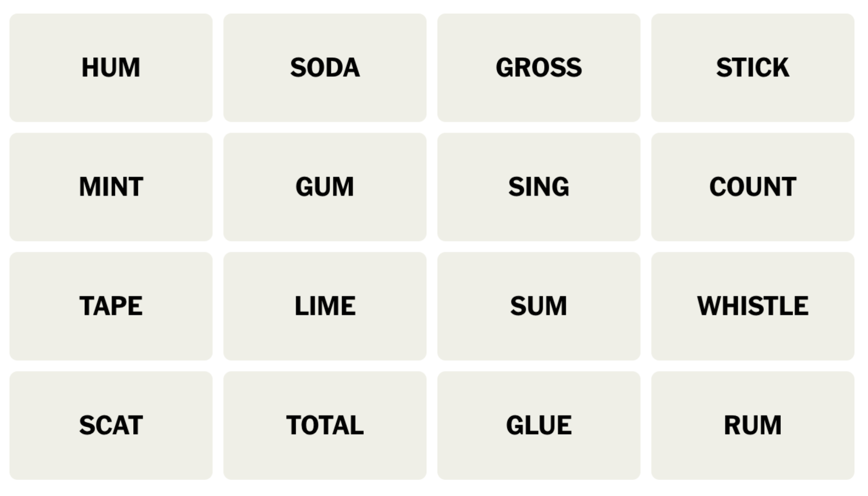Pick the word card in the top-left corner
The image size is (868, 496).
tap(111, 67)
